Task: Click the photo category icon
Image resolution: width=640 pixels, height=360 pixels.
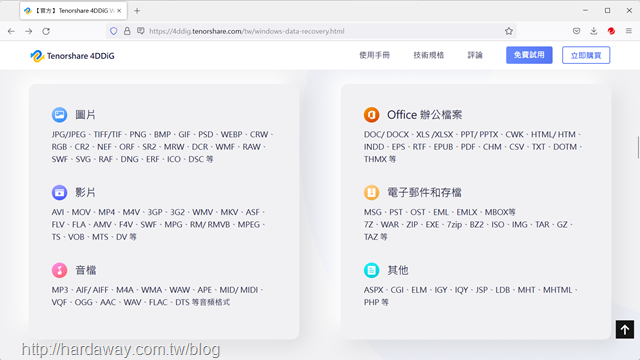Action: pyautogui.click(x=59, y=115)
